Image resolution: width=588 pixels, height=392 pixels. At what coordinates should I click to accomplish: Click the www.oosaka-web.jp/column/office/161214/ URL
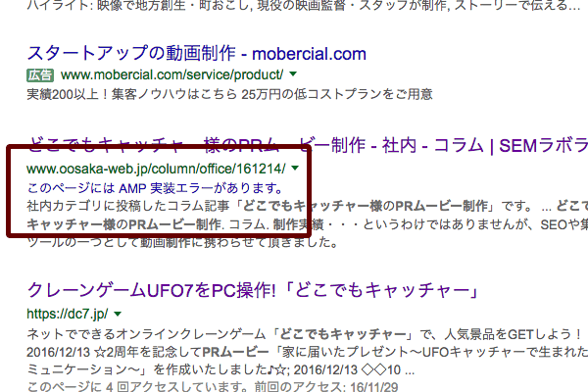(x=156, y=169)
